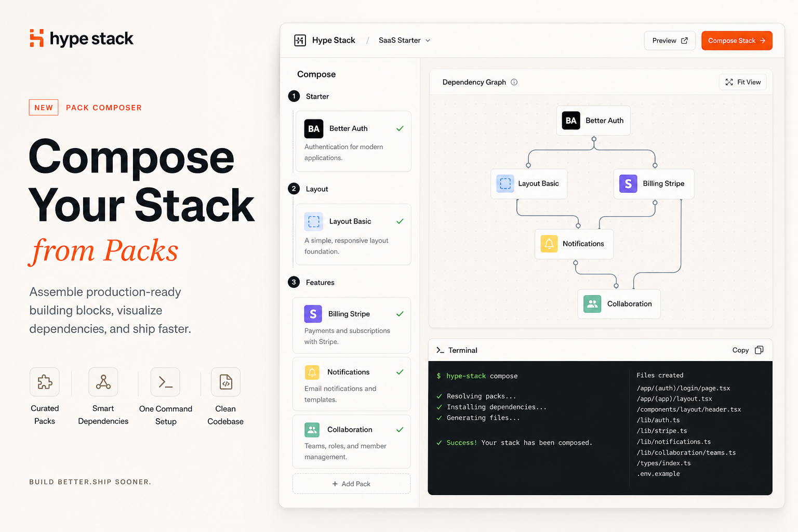This screenshot has height=532, width=798.
Task: Click the Curated Packs puzzle icon
Action: tap(45, 382)
